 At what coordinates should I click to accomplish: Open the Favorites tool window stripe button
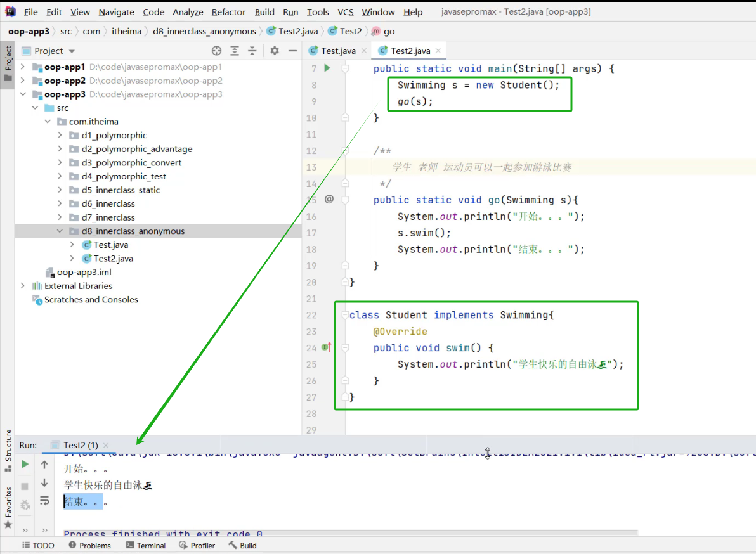pyautogui.click(x=8, y=507)
